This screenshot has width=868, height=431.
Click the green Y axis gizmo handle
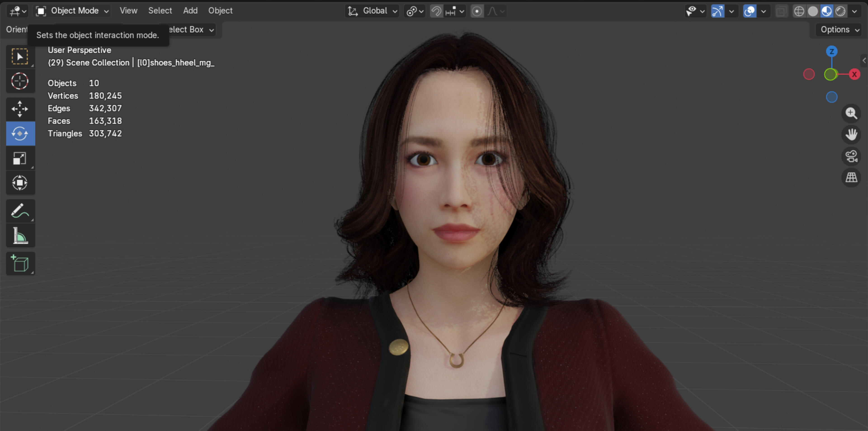coord(831,74)
